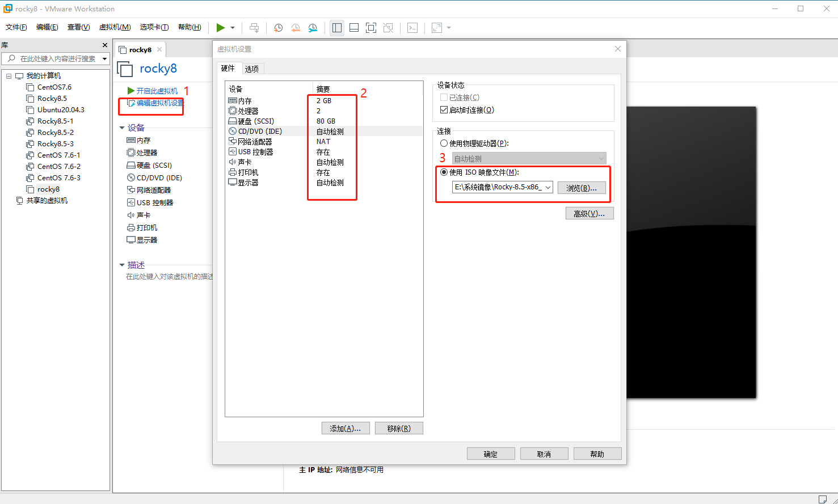Viewport: 838px width, 504px height.
Task: Click the 硬盘 (SCSI) disk icon in dialog
Action: click(x=233, y=121)
